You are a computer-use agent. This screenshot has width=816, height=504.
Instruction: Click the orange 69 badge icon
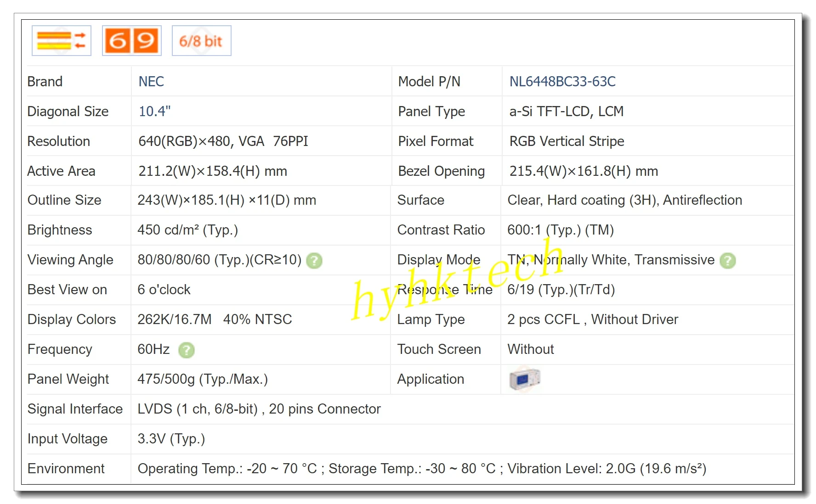click(x=132, y=41)
